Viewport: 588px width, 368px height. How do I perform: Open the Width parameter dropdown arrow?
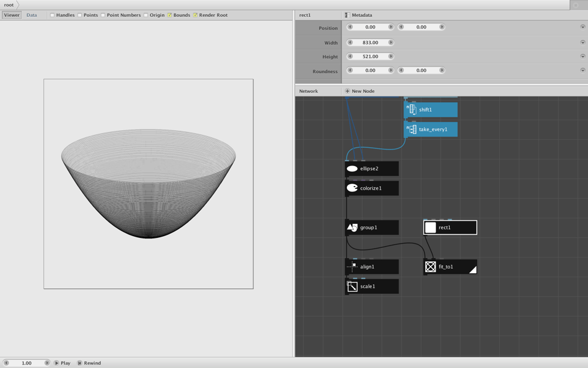(582, 42)
